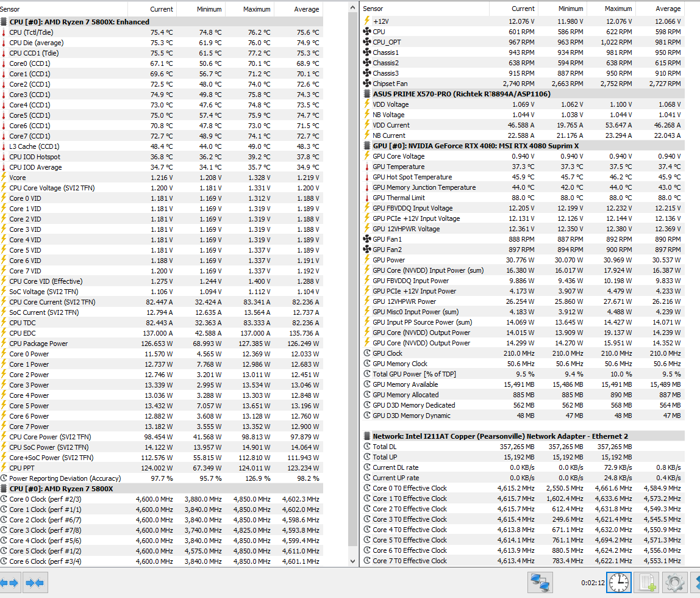This screenshot has height=598, width=700.
Task: Click chip icon next to Network Intel I211AT
Action: click(367, 436)
